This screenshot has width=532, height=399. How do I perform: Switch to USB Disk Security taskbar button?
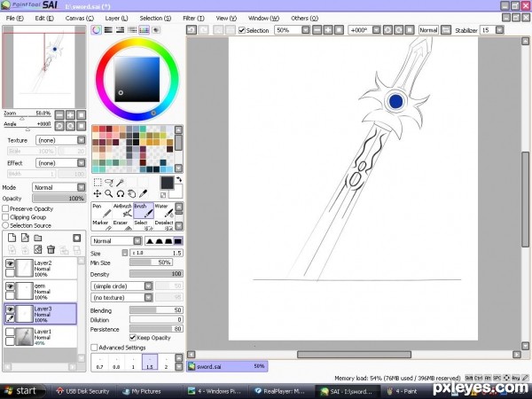coord(83,391)
